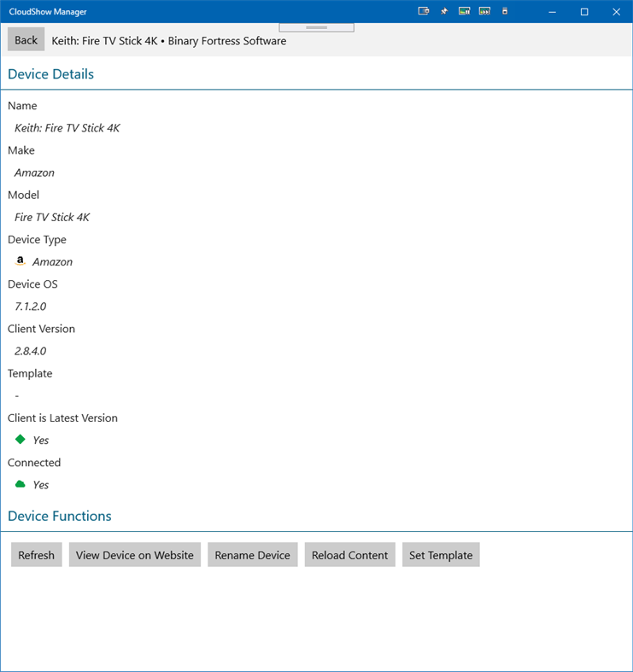
Task: Click the Amazon logo next to Device Type
Action: click(21, 261)
